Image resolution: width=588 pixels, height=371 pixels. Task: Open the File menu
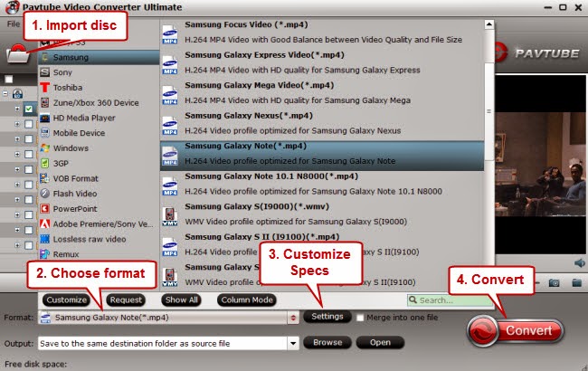[14, 24]
